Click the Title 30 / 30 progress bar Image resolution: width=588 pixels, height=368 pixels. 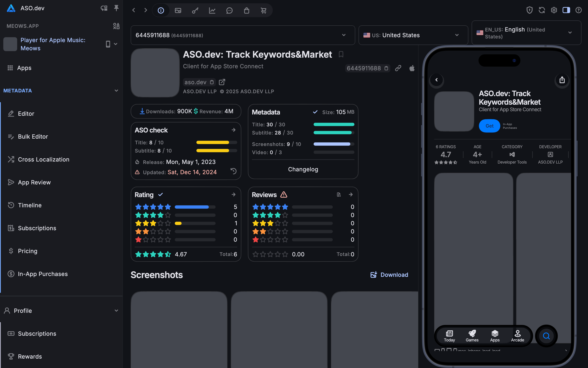tap(334, 125)
